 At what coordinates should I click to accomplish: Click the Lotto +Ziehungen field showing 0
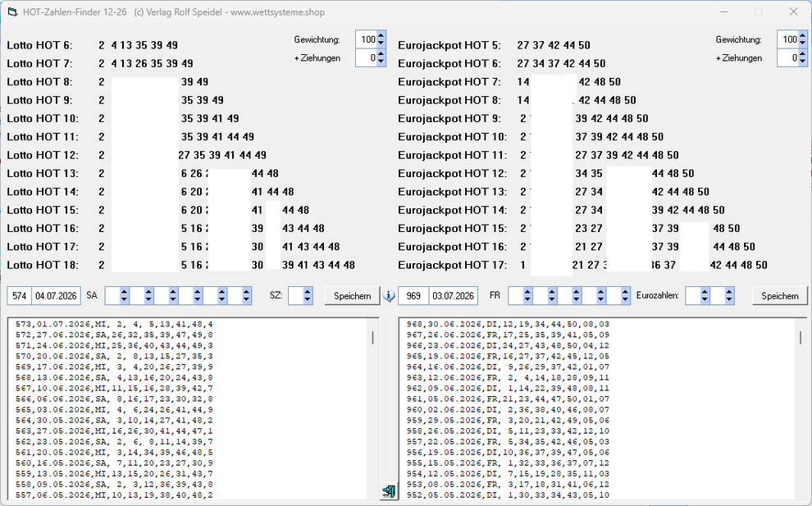(x=367, y=58)
